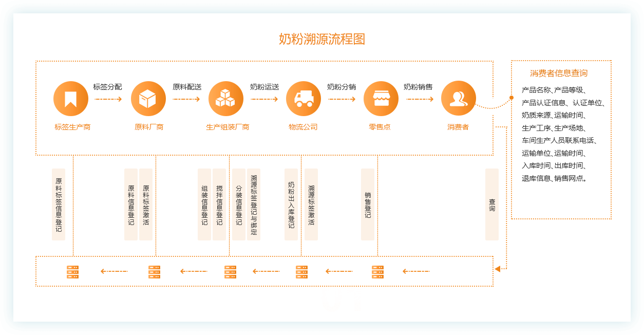Select the middle server icon in bottom row

[231, 272]
